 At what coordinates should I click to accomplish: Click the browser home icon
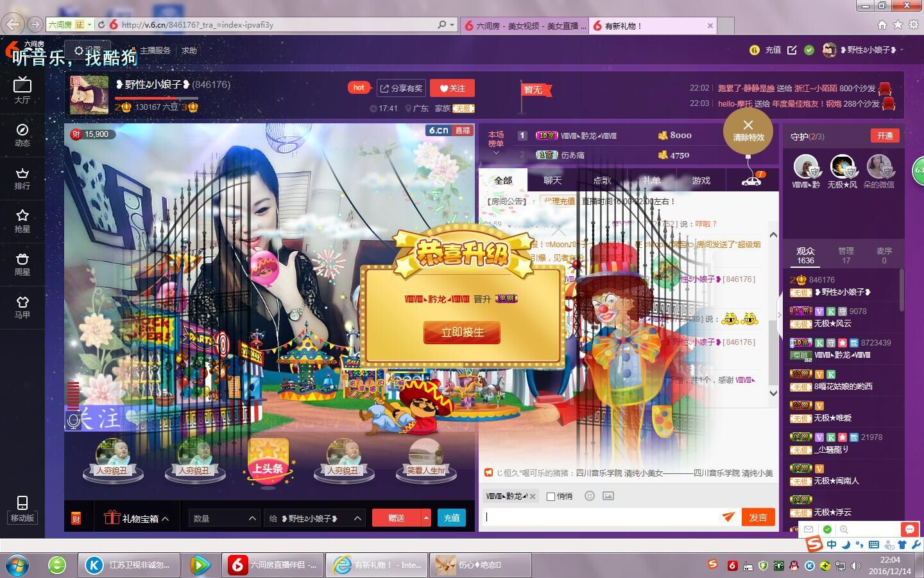882,25
